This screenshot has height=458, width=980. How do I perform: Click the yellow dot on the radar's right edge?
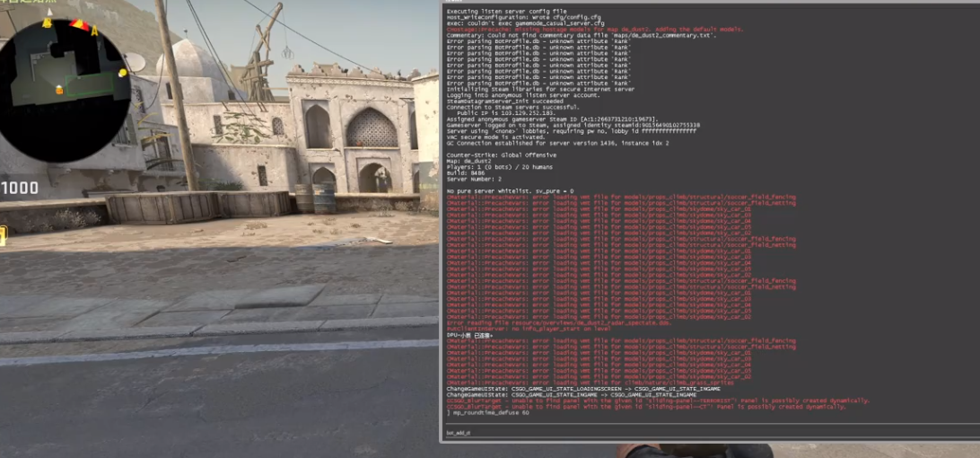tap(122, 73)
